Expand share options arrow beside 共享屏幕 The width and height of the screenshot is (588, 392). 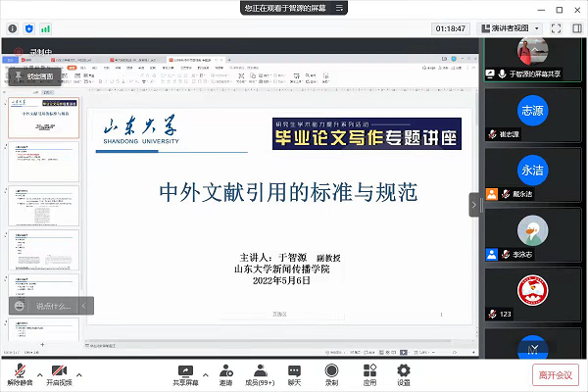(203, 373)
